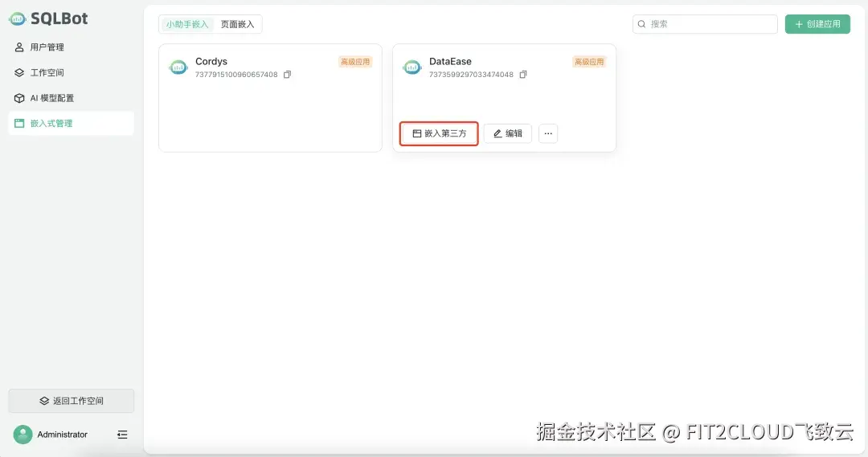Screen dimensions: 868x457
Task: Click the Administrator user name
Action: [63, 435]
